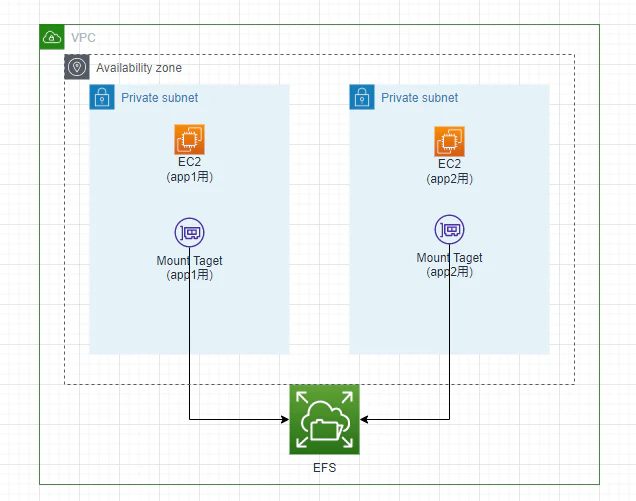Click the EC2 (app2用) label
This screenshot has height=501, width=636.
pos(449,171)
